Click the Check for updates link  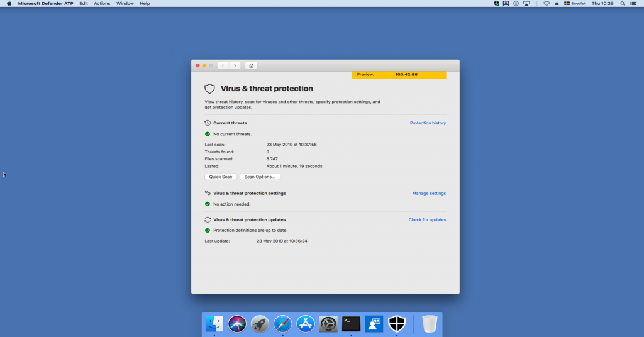[427, 220]
